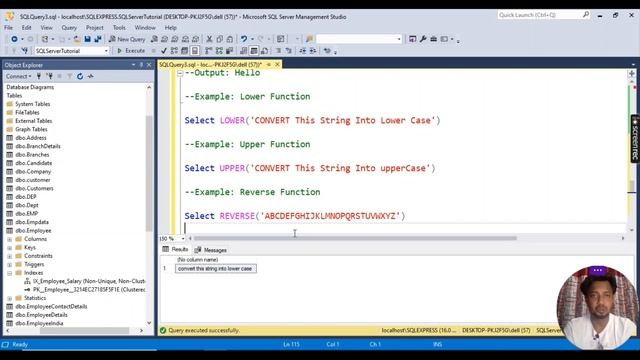Open the Toolbox icon in the top toolbar
The width and height of the screenshot is (640, 360).
[x=433, y=39]
